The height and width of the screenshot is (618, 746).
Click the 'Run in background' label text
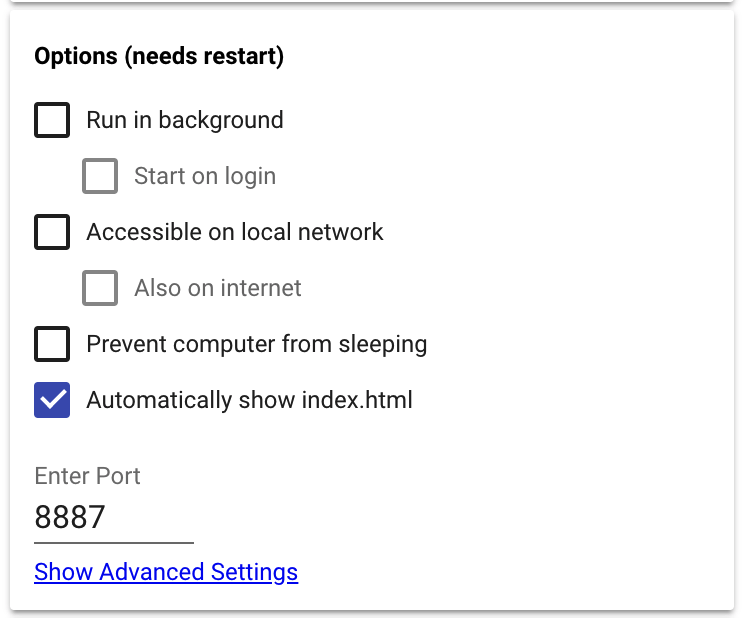(x=185, y=120)
